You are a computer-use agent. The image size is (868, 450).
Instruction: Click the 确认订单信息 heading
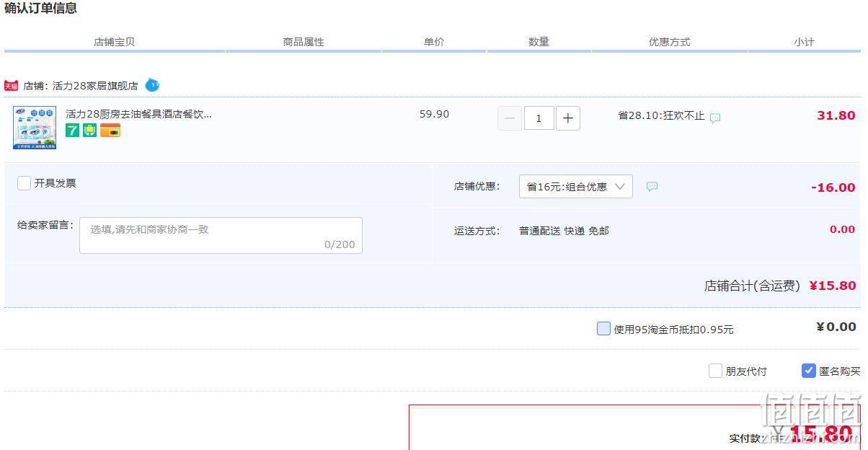[40, 9]
